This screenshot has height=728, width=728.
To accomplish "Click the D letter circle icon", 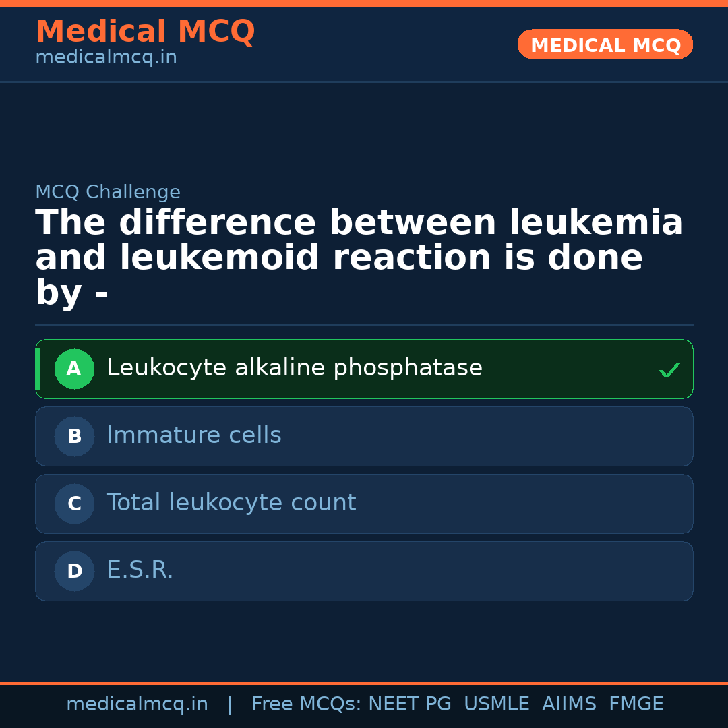I will coord(74,572).
